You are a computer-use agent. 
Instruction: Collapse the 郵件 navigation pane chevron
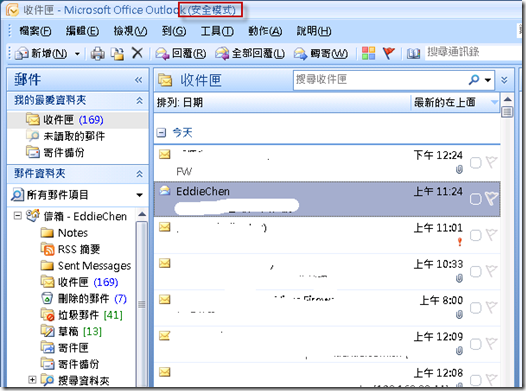pos(138,80)
